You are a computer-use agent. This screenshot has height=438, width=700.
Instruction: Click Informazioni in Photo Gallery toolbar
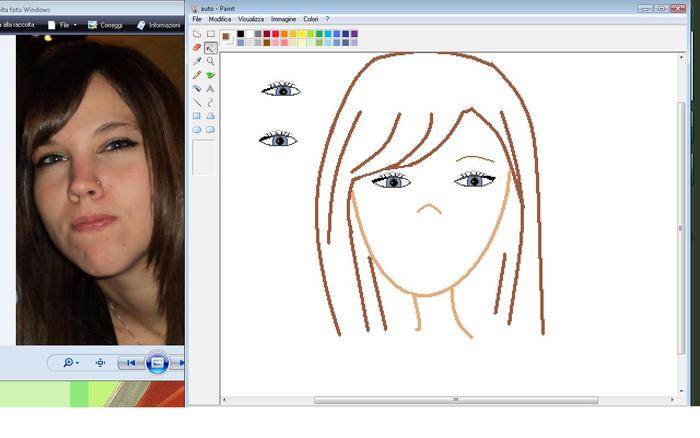[159, 25]
